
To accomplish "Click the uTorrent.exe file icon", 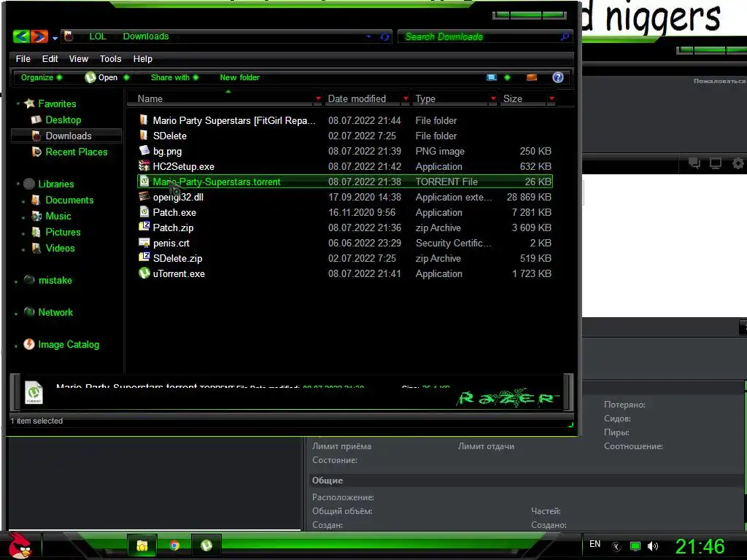I will (144, 273).
